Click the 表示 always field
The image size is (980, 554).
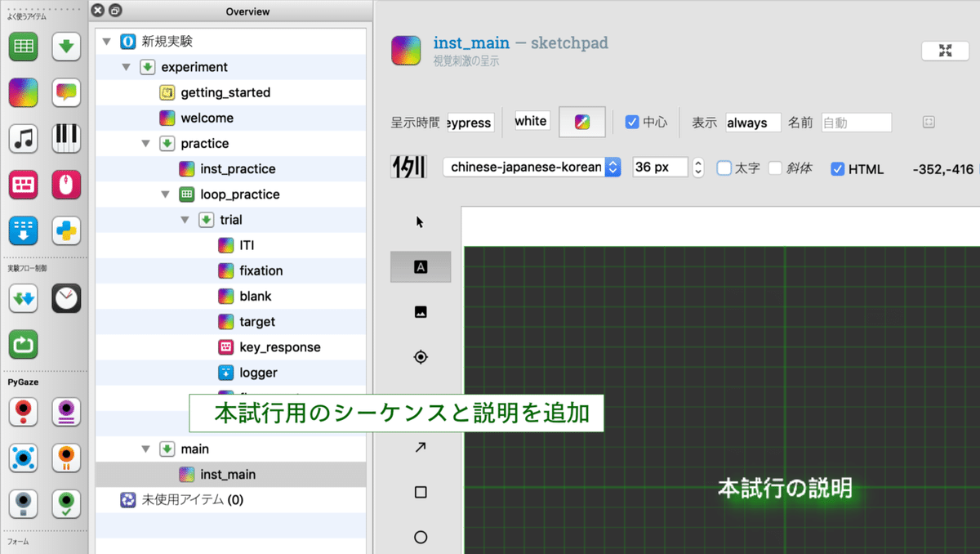(753, 123)
